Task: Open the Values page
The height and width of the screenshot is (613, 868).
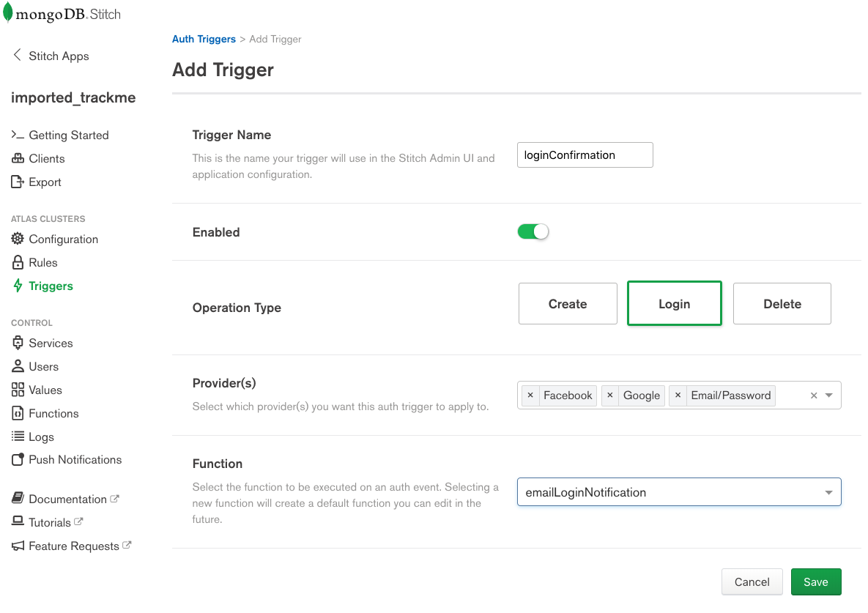Action: pyautogui.click(x=45, y=390)
